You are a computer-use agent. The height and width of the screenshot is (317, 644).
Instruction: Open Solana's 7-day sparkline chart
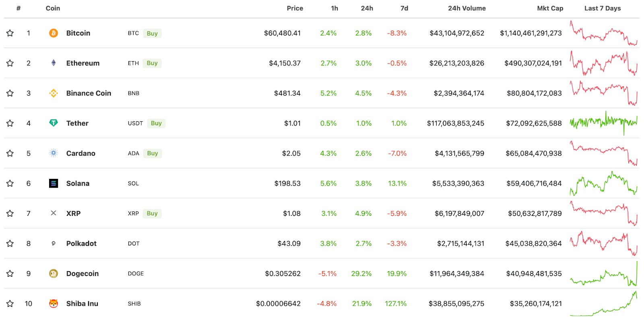(x=603, y=183)
